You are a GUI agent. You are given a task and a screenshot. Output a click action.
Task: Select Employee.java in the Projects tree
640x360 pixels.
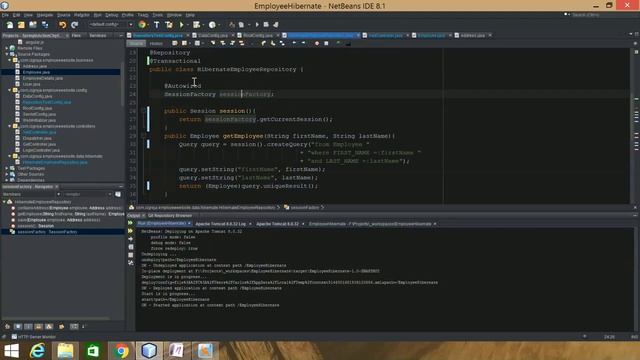36,72
